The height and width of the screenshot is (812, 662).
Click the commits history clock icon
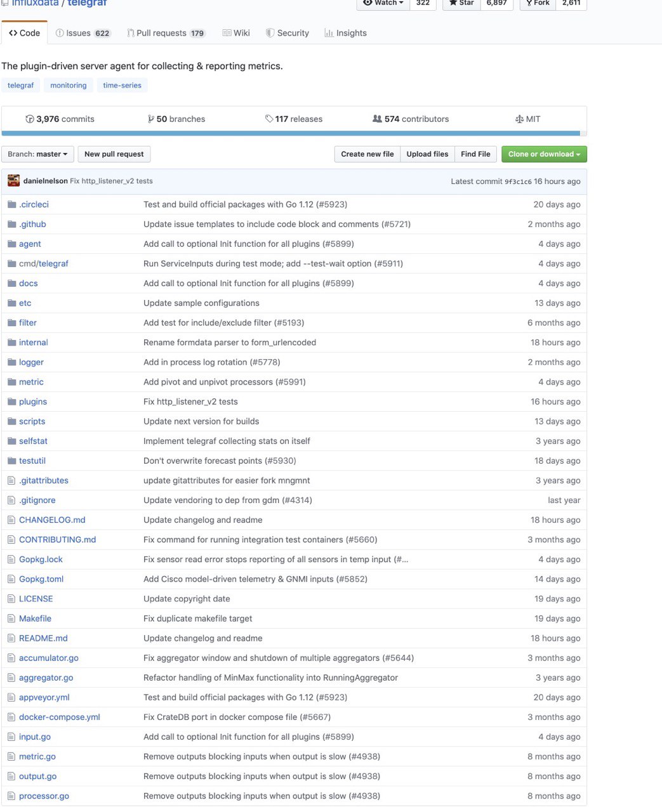click(x=29, y=119)
